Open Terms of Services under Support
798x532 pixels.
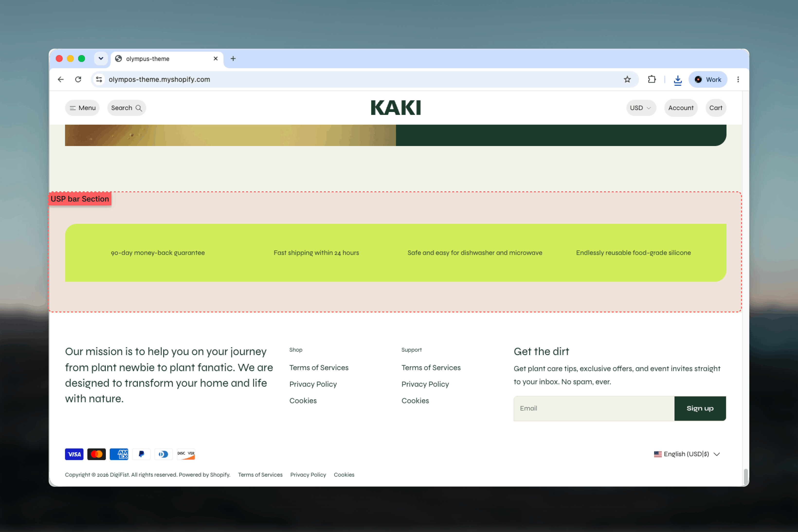431,367
